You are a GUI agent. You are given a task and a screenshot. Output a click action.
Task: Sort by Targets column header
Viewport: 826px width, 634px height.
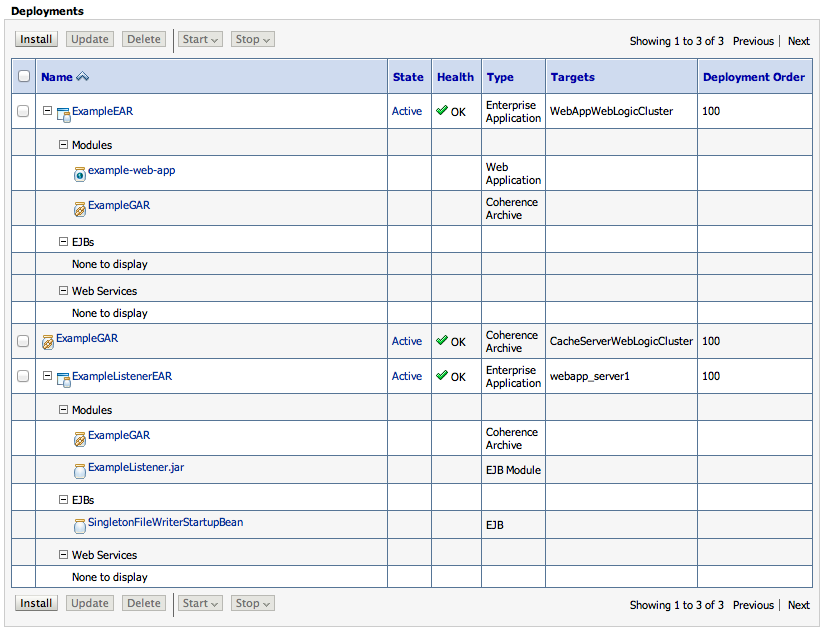tap(573, 77)
